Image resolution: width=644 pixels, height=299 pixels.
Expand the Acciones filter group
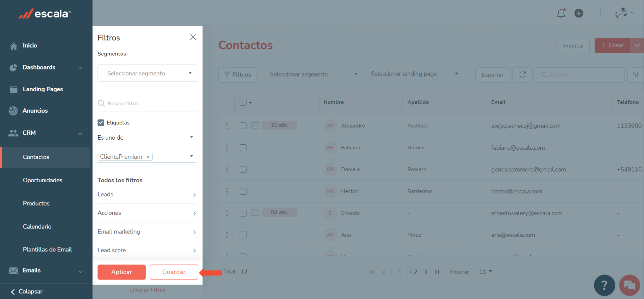click(147, 213)
